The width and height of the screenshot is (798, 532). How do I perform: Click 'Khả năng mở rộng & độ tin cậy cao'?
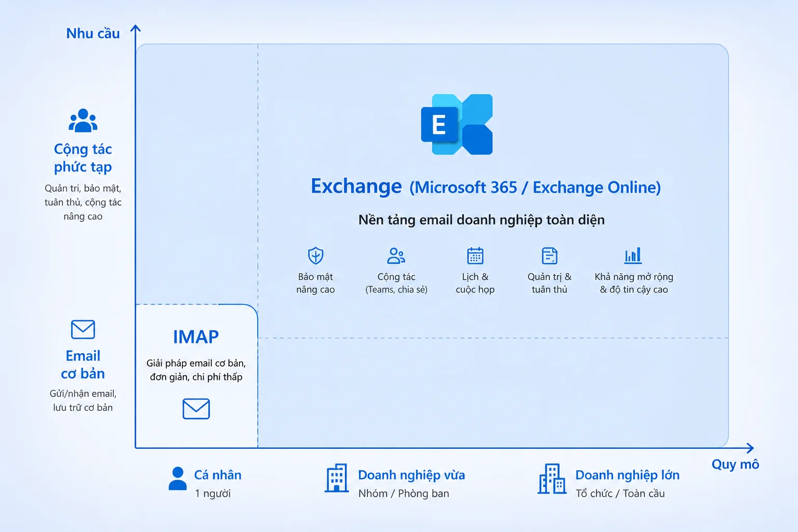634,283
